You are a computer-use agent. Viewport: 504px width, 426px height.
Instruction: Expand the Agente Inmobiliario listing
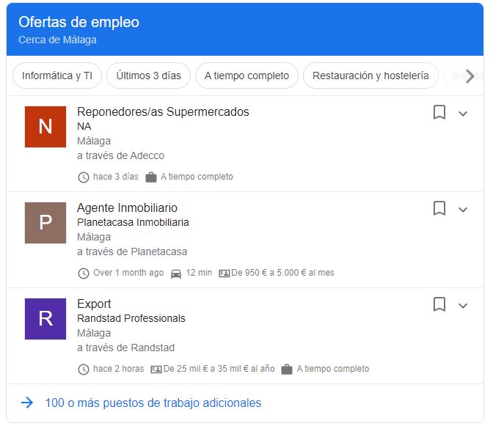pos(463,210)
